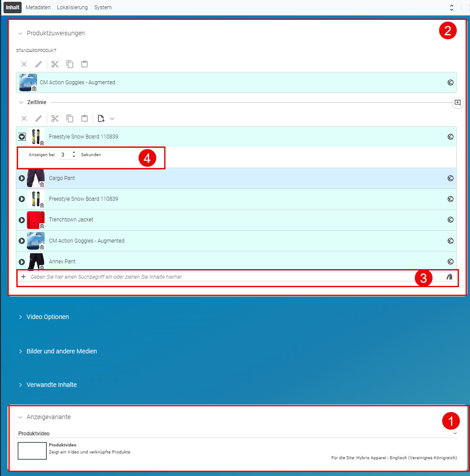The height and width of the screenshot is (476, 470).
Task: Click paste clipboard in Standardprodukt toolbar
Action: [x=84, y=64]
